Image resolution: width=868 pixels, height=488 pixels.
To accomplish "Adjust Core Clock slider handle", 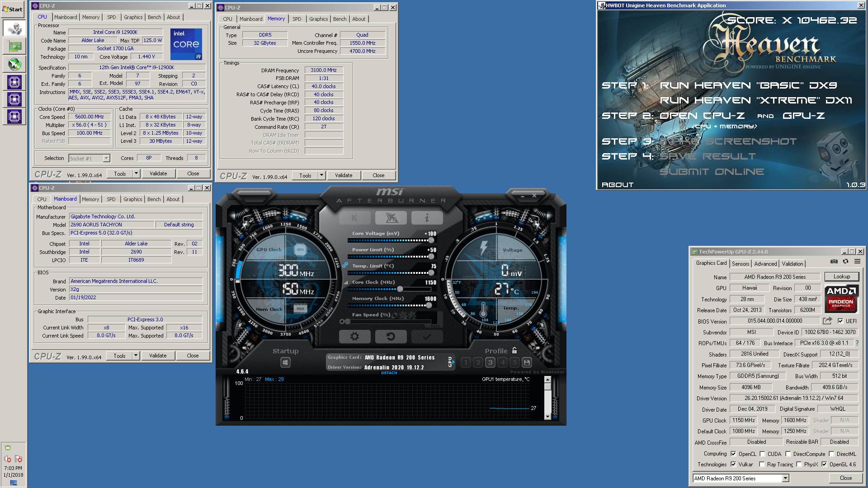I will [400, 289].
